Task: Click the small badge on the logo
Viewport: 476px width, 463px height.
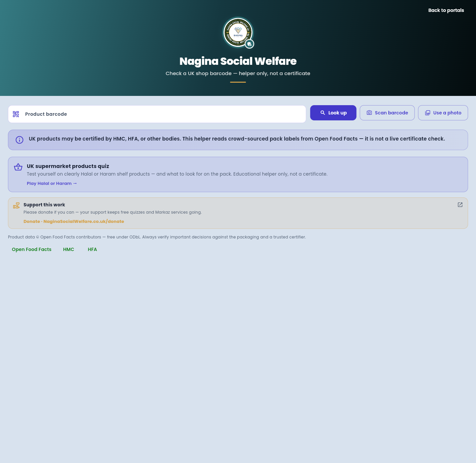Action: 250,44
